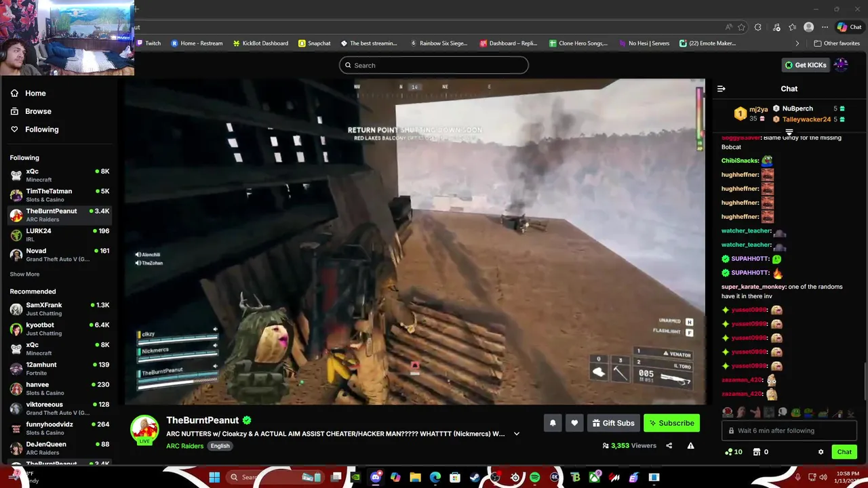Open SamXFrank recommended channel

[x=60, y=309]
